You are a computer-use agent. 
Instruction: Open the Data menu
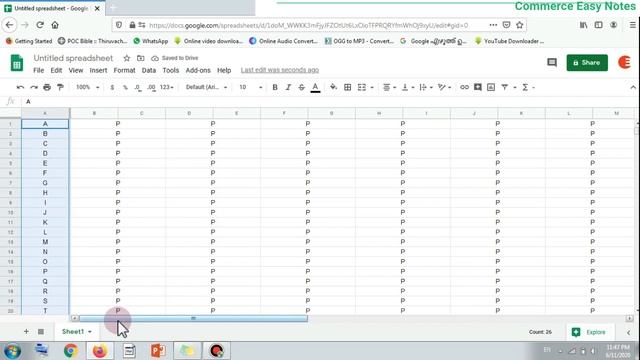(x=149, y=70)
